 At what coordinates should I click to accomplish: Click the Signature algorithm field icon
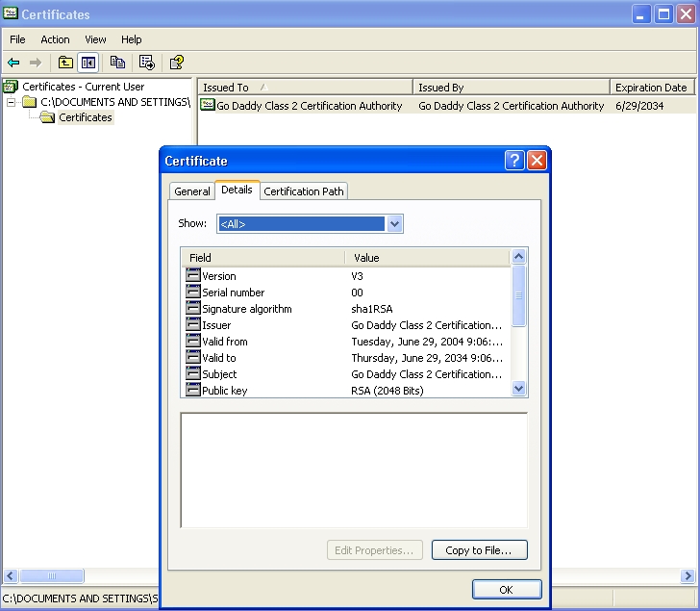tap(193, 308)
